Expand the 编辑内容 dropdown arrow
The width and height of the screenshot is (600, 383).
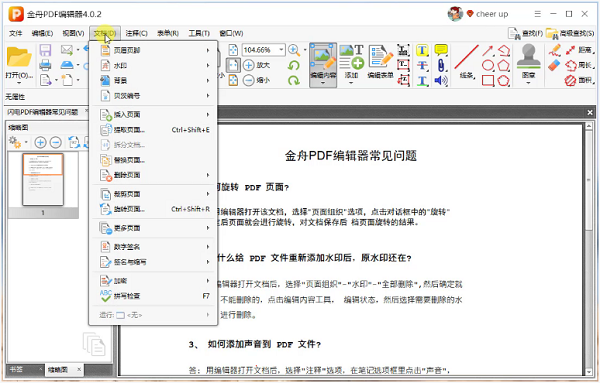tap(323, 83)
